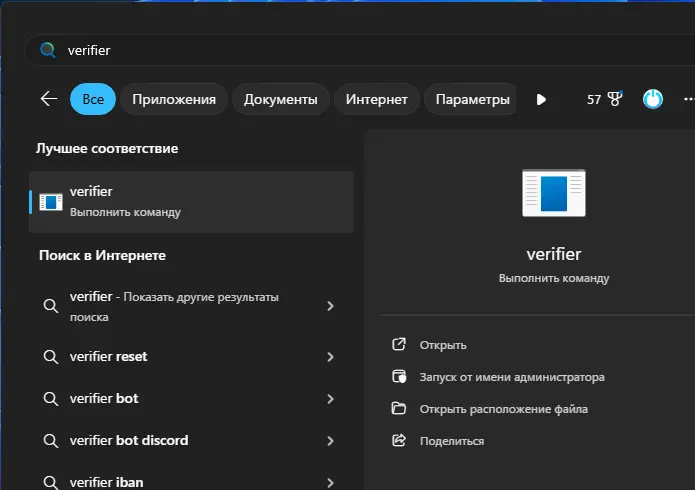Click Открыть расположение файла
Screen dimensions: 695x490
(503, 409)
